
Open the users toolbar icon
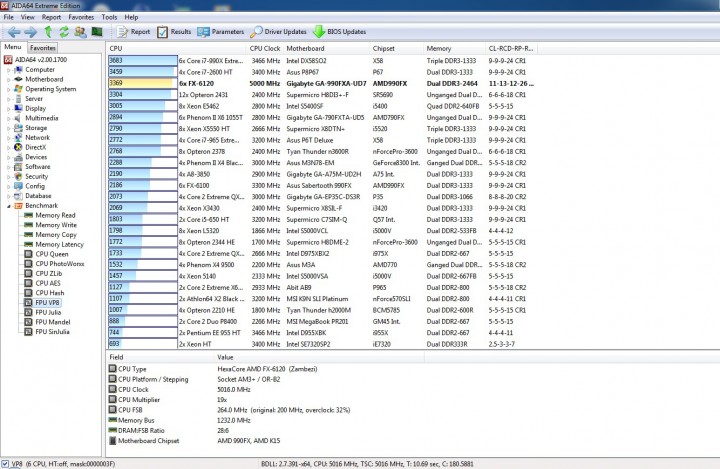click(x=80, y=32)
